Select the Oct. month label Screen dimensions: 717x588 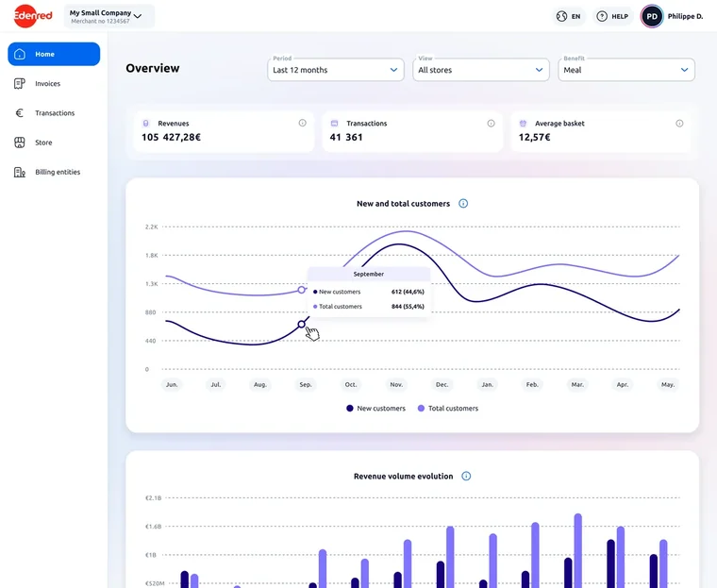click(x=351, y=385)
